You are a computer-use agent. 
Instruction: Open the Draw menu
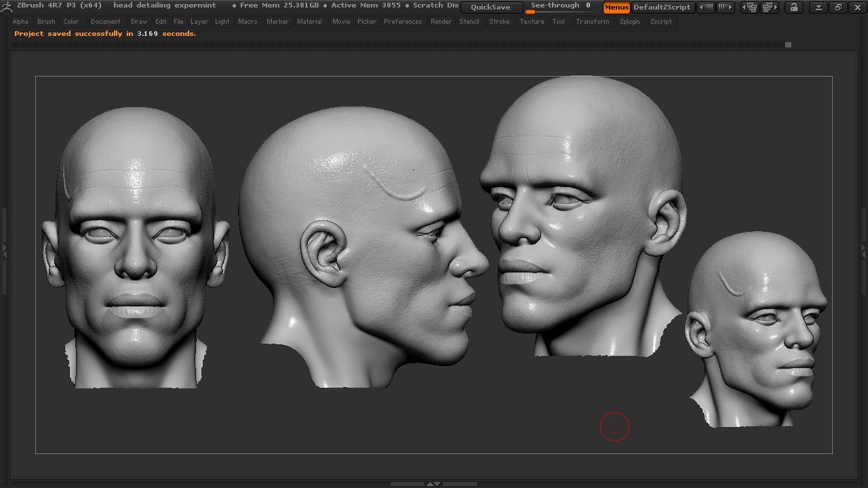coord(139,22)
